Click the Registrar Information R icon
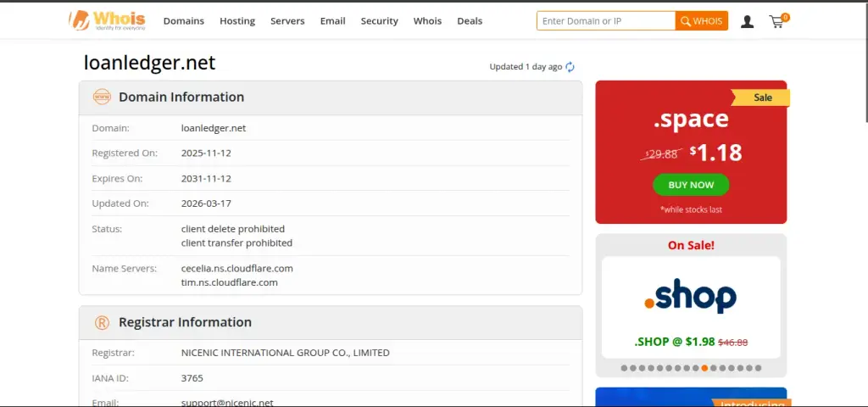Image resolution: width=868 pixels, height=407 pixels. coord(102,322)
